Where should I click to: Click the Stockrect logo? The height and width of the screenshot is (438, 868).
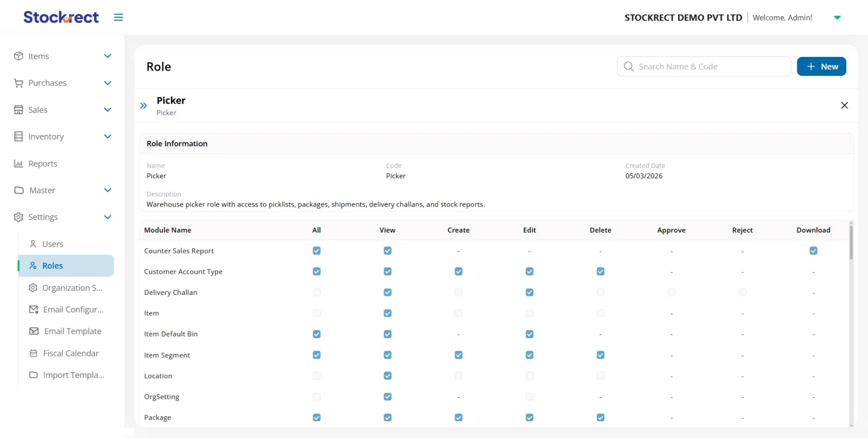click(x=61, y=17)
